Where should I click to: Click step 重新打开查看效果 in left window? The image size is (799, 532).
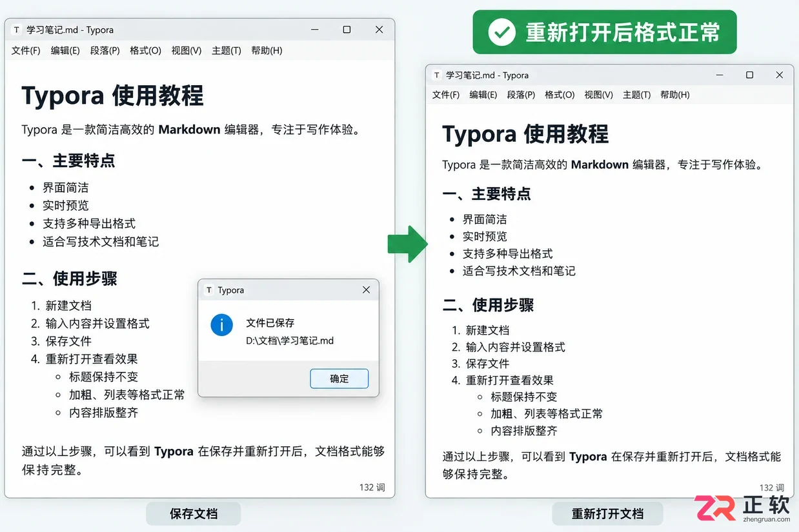click(x=92, y=359)
